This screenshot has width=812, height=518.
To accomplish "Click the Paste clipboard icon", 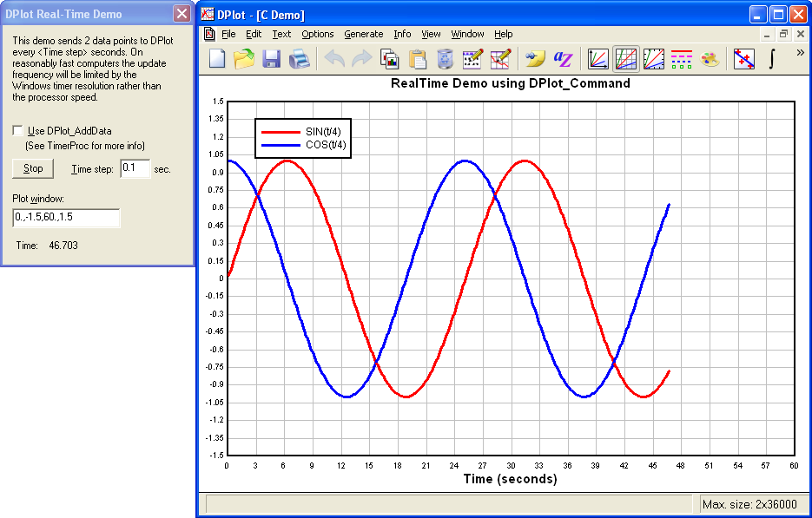I will 417,58.
